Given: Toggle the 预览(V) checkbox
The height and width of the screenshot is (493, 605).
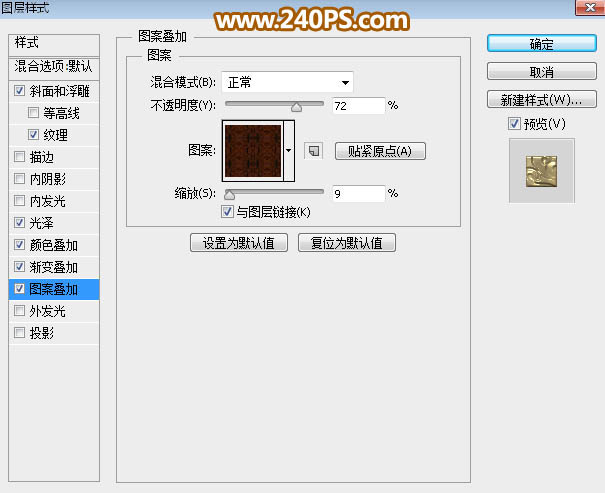Looking at the screenshot, I should (x=514, y=124).
